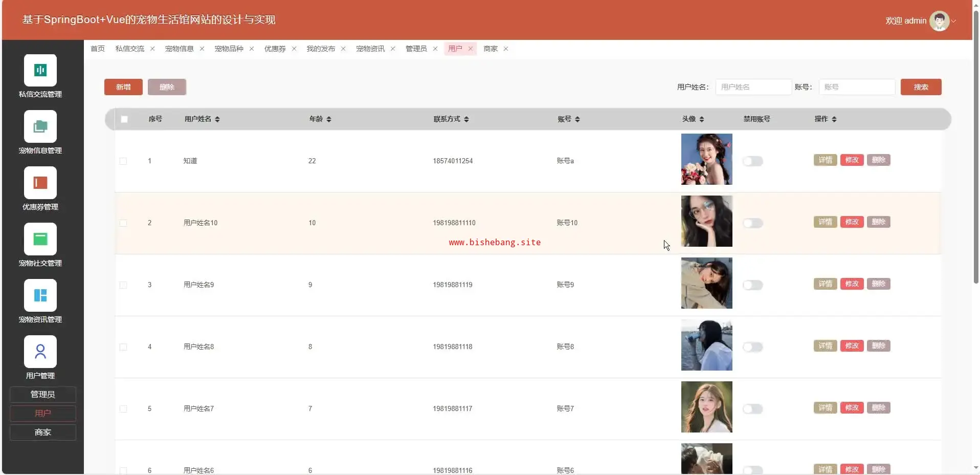Switch to the 私信交流 tab
This screenshot has width=980, height=475.
tap(130, 49)
